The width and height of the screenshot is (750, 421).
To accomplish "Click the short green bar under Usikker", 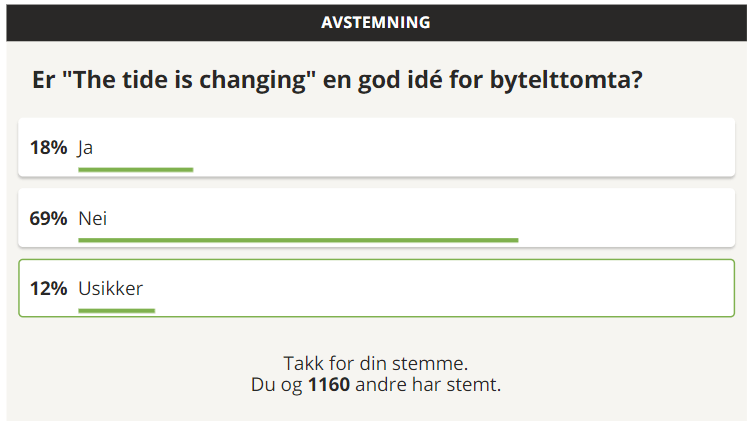I will [x=116, y=311].
